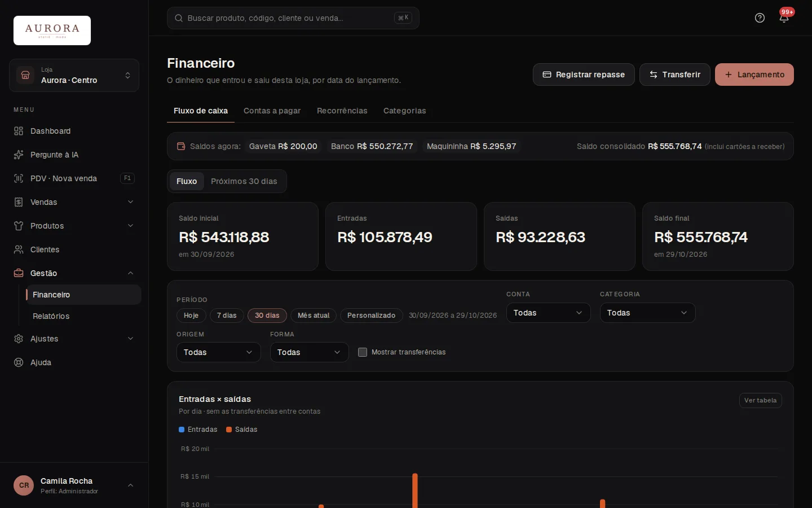
Task: Open the Forma dropdown
Action: click(x=309, y=352)
